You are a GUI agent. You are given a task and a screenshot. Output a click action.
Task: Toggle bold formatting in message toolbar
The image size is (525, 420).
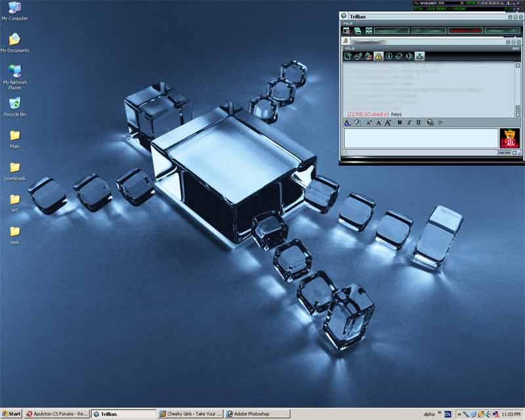point(400,123)
